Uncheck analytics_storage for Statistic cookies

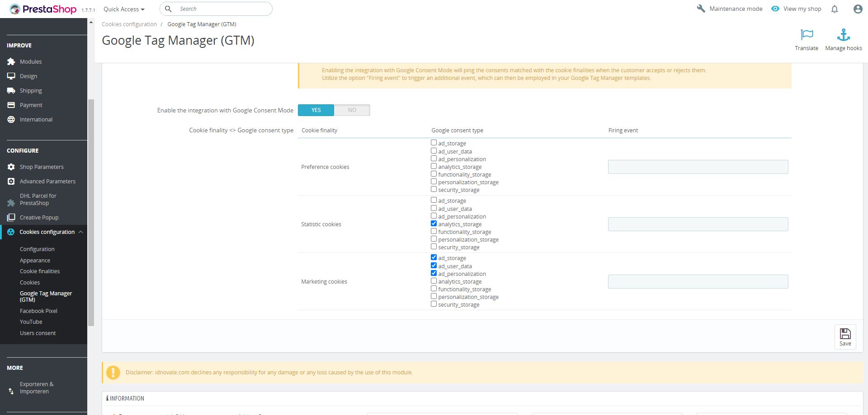click(x=434, y=224)
